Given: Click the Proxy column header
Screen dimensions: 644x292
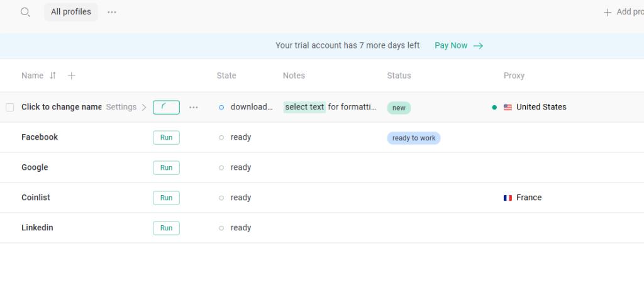Looking at the screenshot, I should point(514,76).
